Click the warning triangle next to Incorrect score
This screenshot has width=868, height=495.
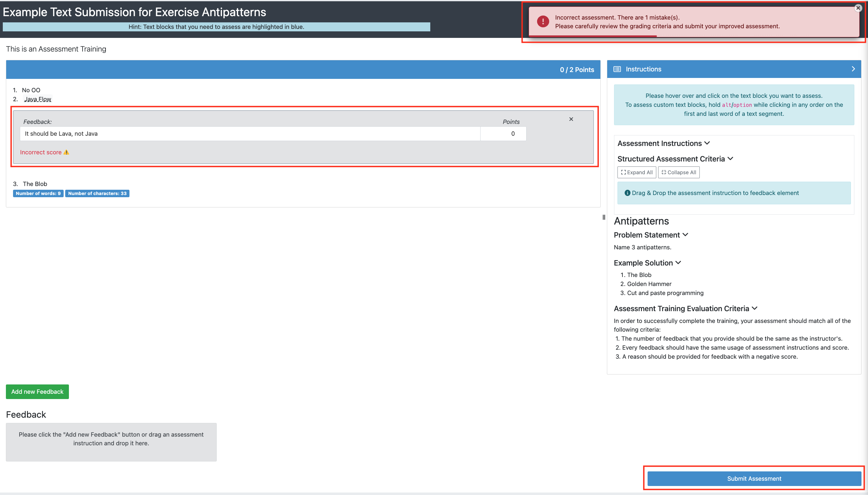pos(66,152)
